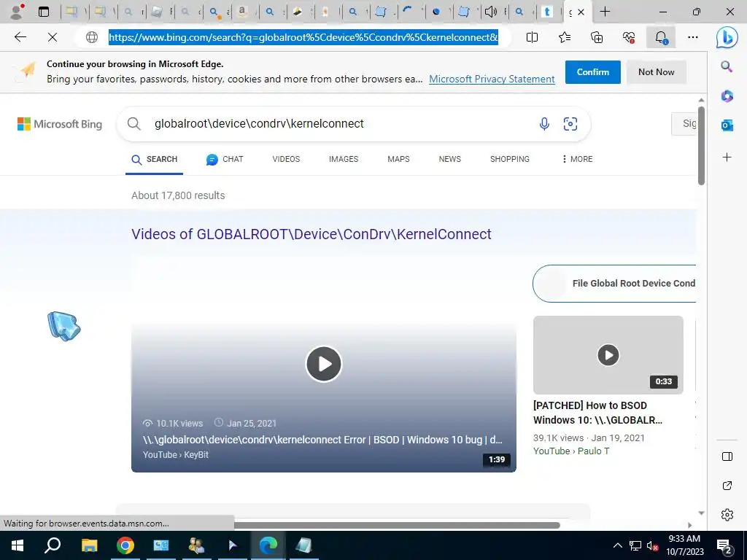Toggle the sidebar panel layout icon

[x=727, y=456]
